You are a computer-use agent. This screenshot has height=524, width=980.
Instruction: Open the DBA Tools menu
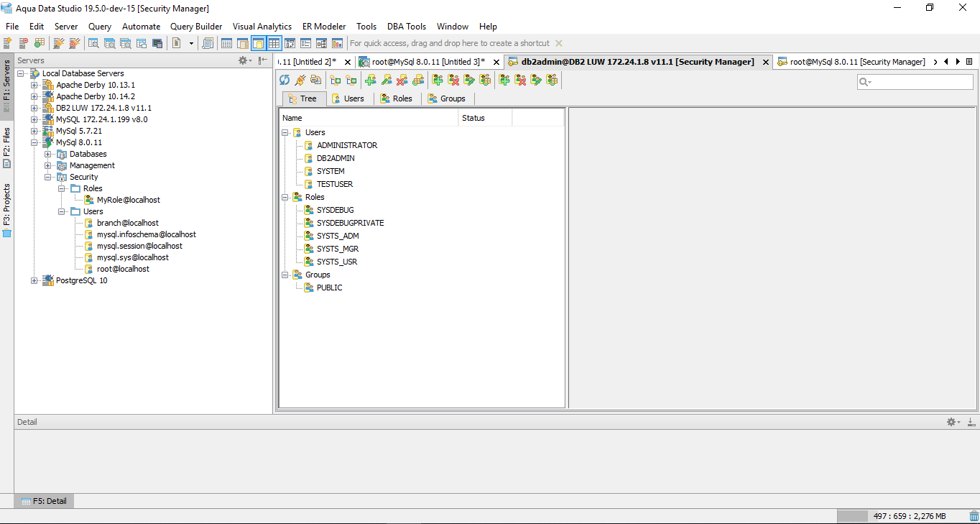[407, 27]
